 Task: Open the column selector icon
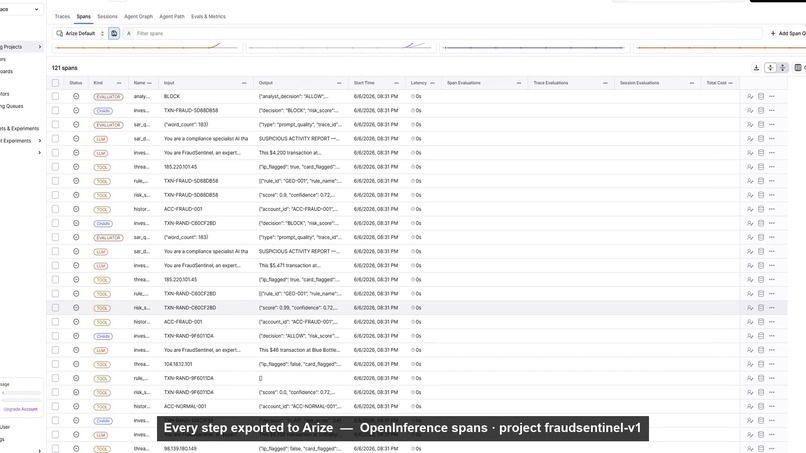coord(798,68)
